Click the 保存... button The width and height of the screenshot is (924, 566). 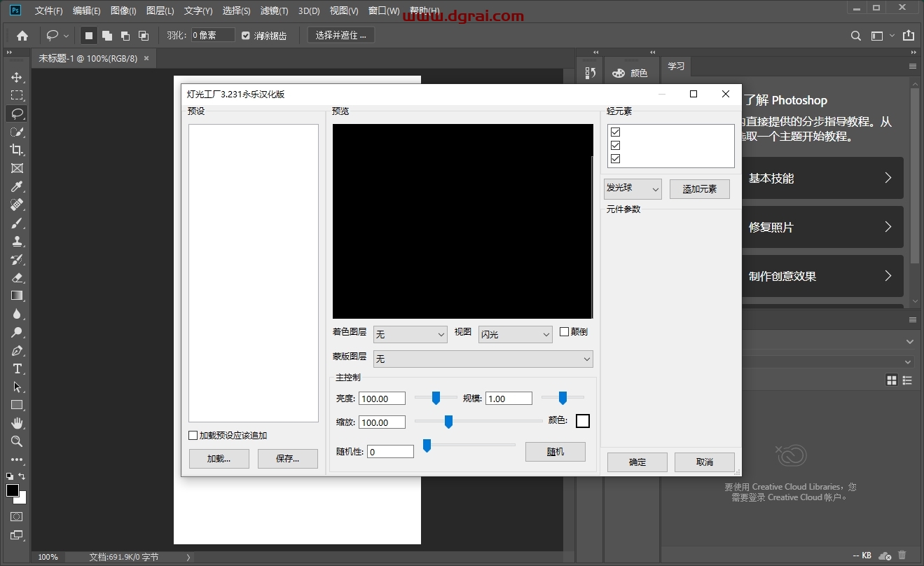click(x=288, y=459)
